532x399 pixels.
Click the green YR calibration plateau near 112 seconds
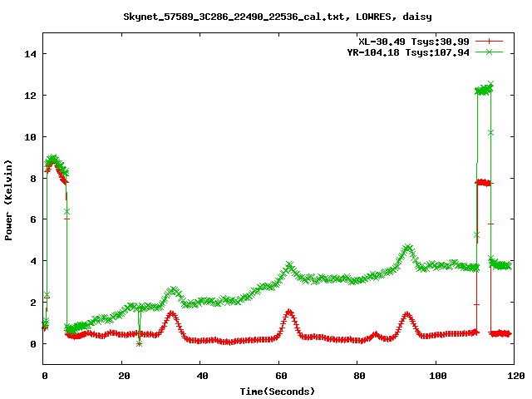pyautogui.click(x=484, y=90)
